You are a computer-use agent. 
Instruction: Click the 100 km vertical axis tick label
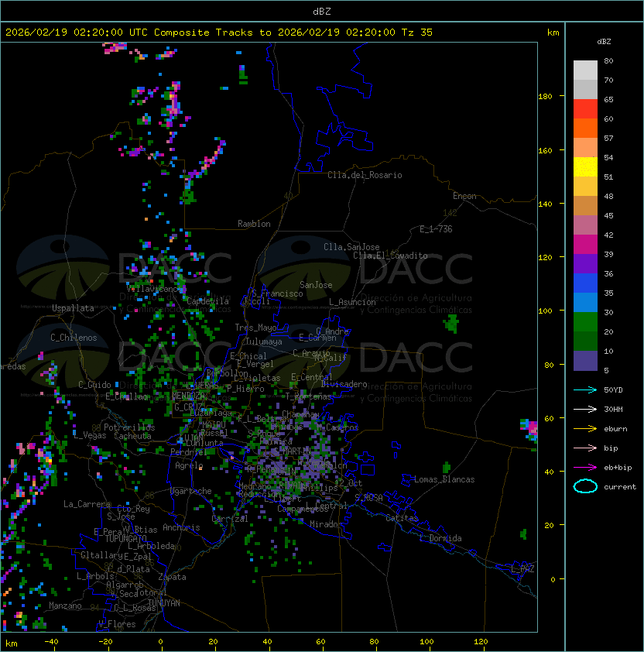(x=545, y=311)
